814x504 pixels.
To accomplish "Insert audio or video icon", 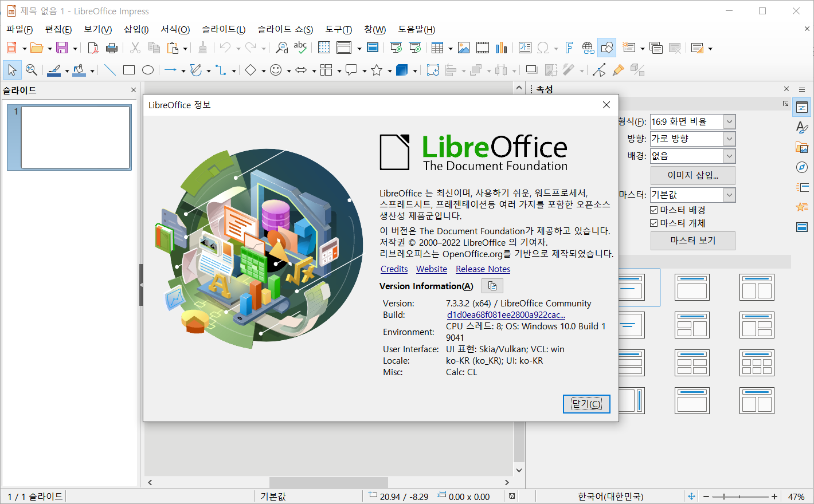I will click(x=483, y=48).
